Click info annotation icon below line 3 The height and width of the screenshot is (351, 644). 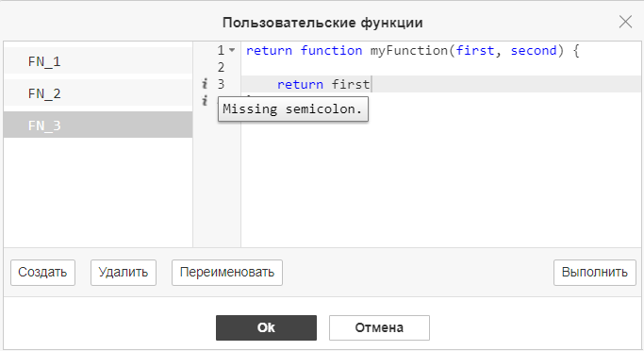[205, 100]
